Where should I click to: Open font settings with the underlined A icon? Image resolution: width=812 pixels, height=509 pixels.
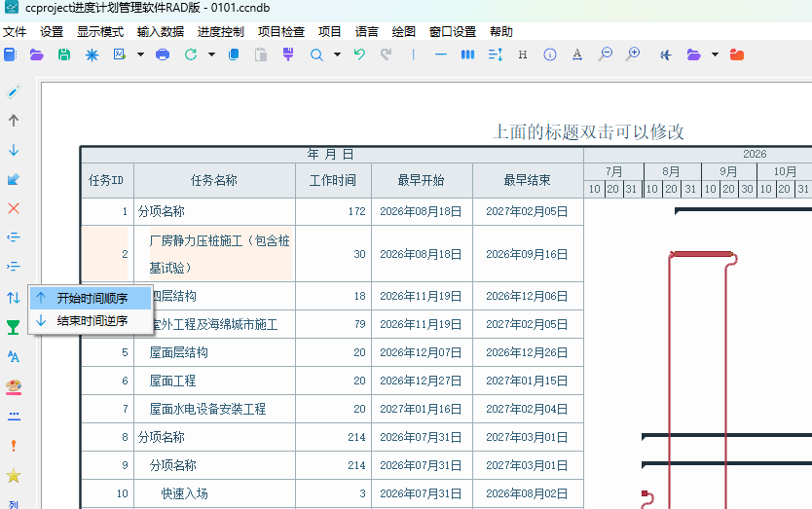coord(577,55)
